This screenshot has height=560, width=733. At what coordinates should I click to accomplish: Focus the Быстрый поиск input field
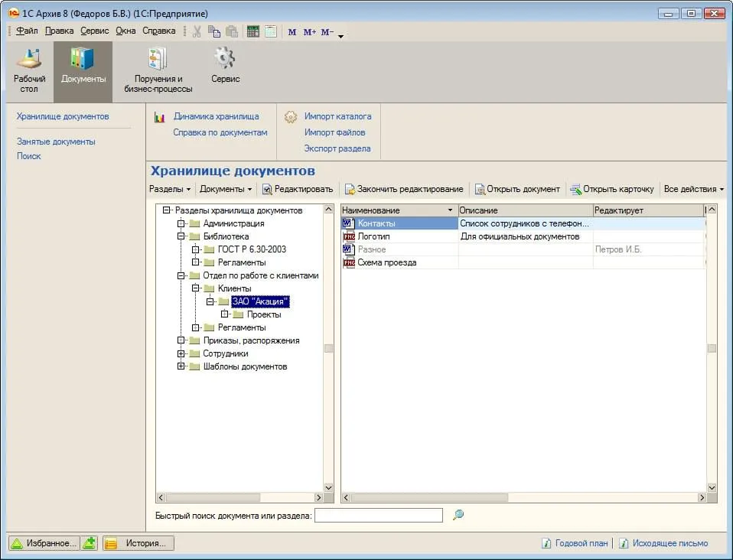click(x=379, y=515)
